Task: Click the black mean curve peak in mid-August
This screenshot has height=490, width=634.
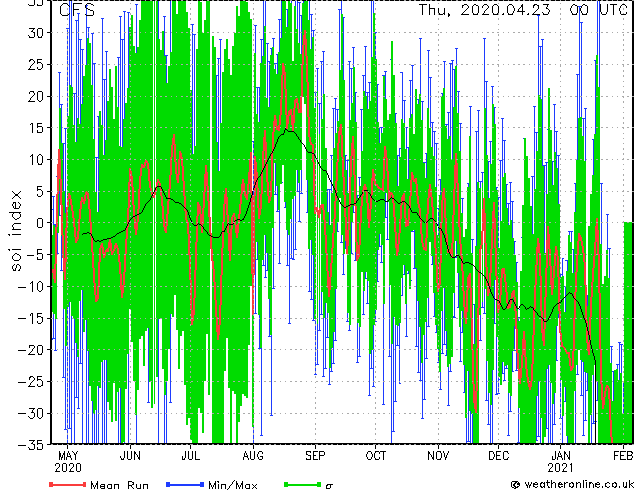Action: click(286, 129)
